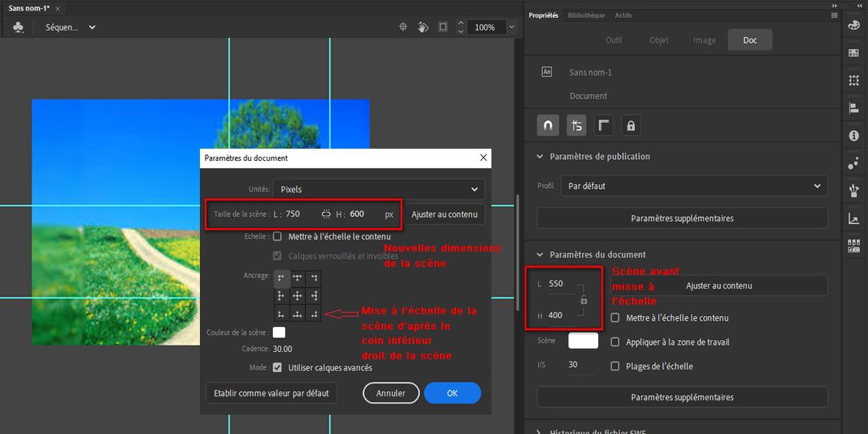Open the Swatches grid panel icon
Image resolution: width=868 pixels, height=434 pixels.
[854, 53]
